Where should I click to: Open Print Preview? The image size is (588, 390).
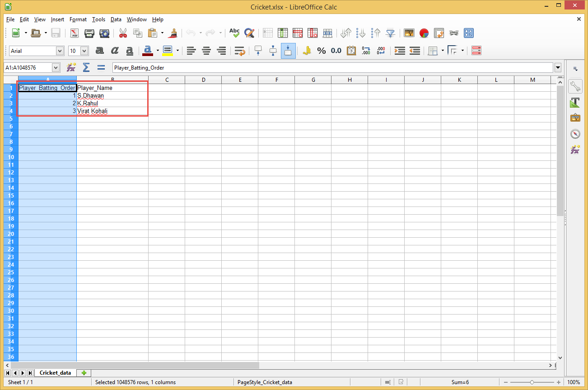click(x=104, y=33)
